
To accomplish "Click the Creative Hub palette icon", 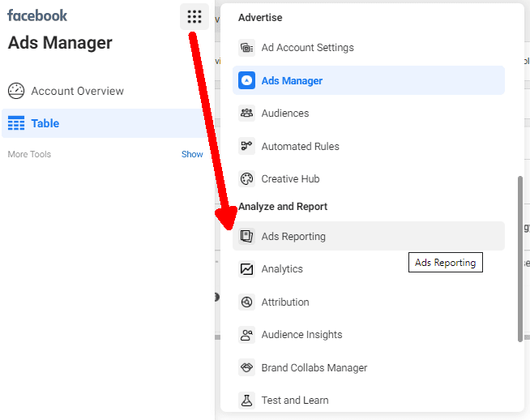I will [x=247, y=179].
